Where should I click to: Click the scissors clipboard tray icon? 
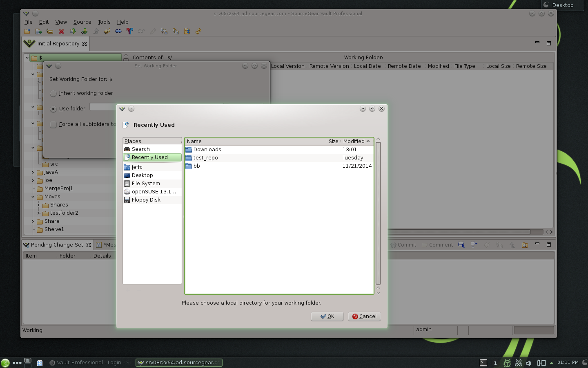pyautogui.click(x=519, y=363)
